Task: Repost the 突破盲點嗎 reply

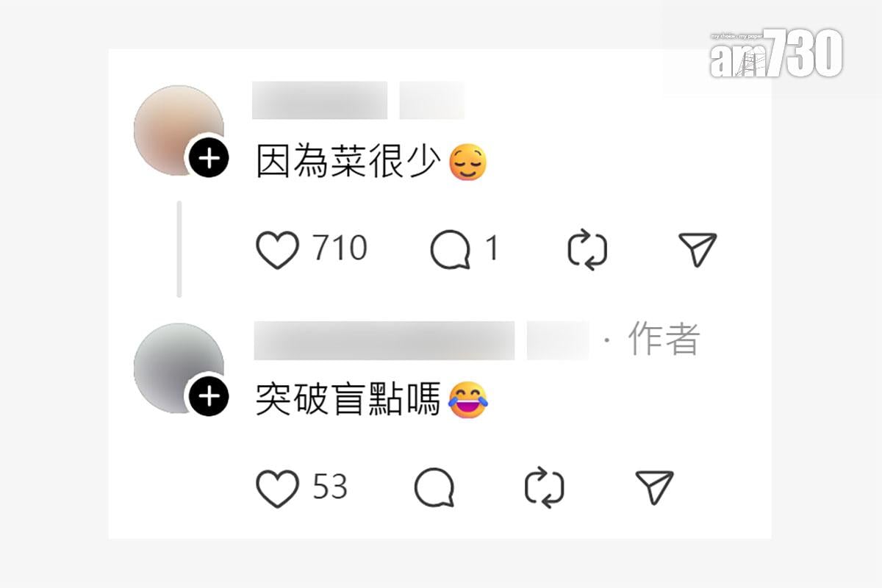Action: click(x=545, y=488)
